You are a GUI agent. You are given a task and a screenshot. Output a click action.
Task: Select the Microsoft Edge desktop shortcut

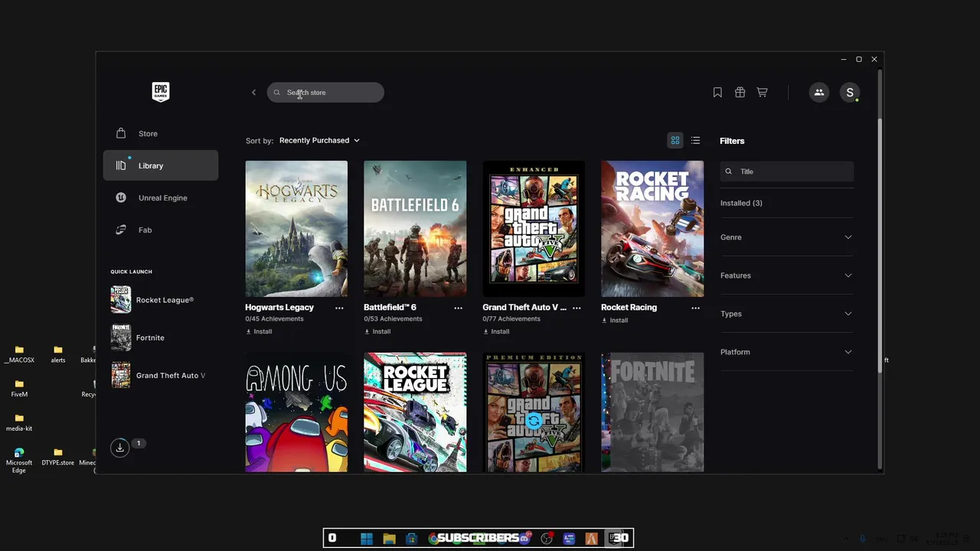(19, 461)
